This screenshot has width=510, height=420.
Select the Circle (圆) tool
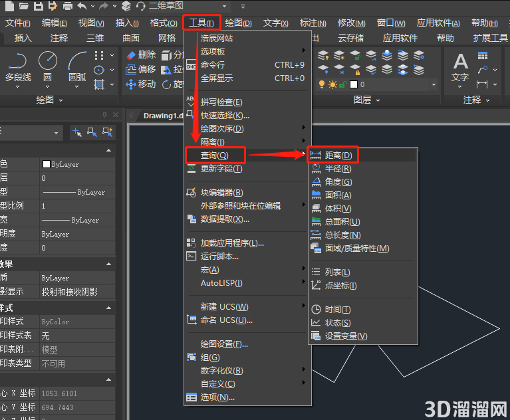coord(48,66)
